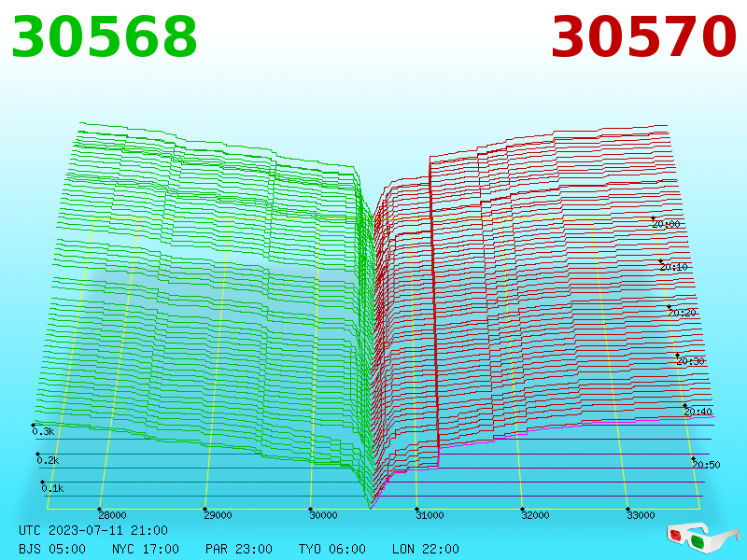
Task: Click the LON 22:00 time label
Action: click(426, 549)
